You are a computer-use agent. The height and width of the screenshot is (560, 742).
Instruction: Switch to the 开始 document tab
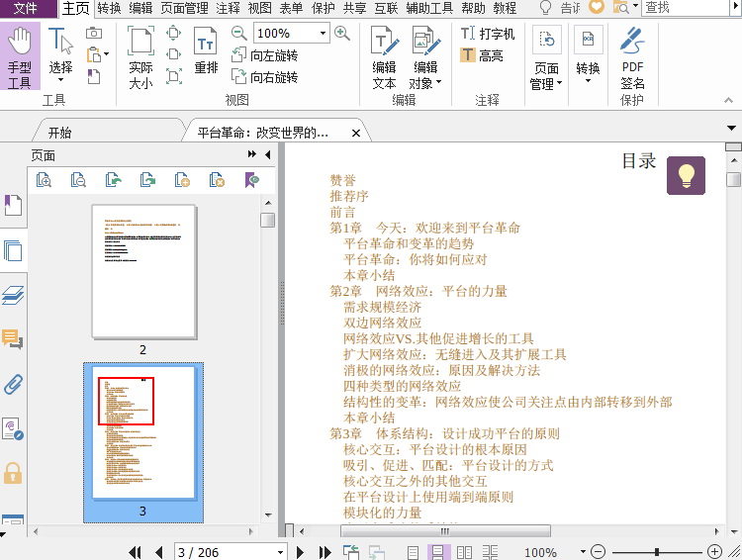tap(59, 133)
